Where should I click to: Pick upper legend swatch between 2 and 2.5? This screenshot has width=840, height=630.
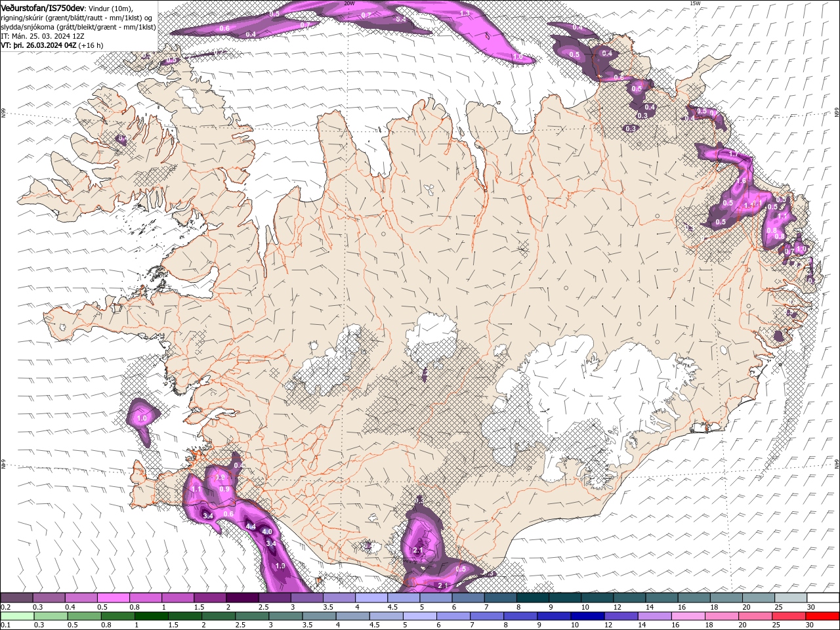pos(242,598)
